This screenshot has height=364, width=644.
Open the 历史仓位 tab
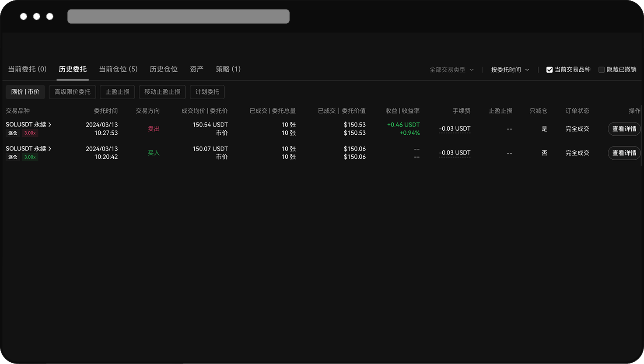click(x=163, y=69)
